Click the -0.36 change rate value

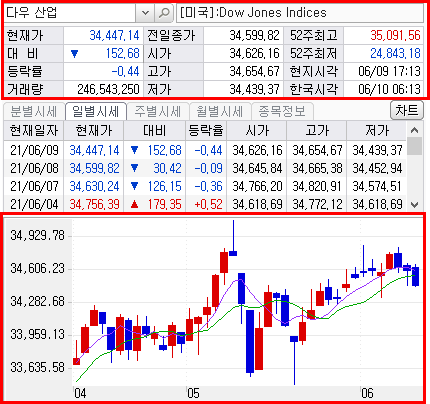pyautogui.click(x=208, y=186)
